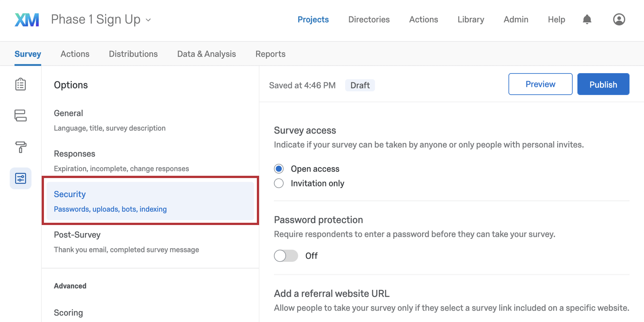Open Actions in the top navigation bar
This screenshot has width=644, height=322.
click(424, 19)
